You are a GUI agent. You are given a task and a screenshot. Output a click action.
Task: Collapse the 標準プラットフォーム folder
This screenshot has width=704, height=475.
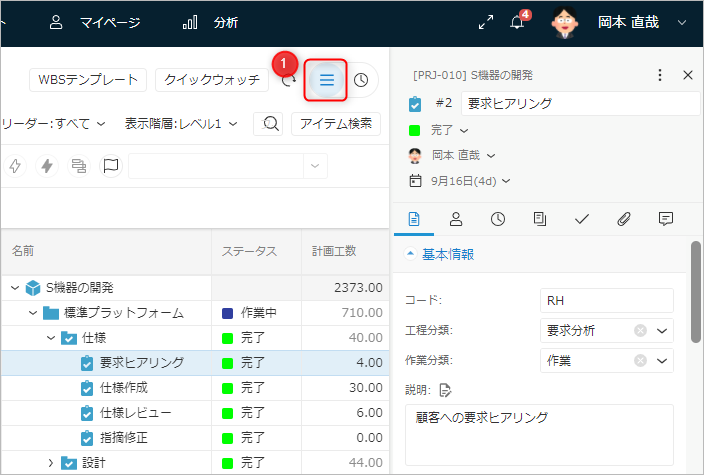coord(34,313)
